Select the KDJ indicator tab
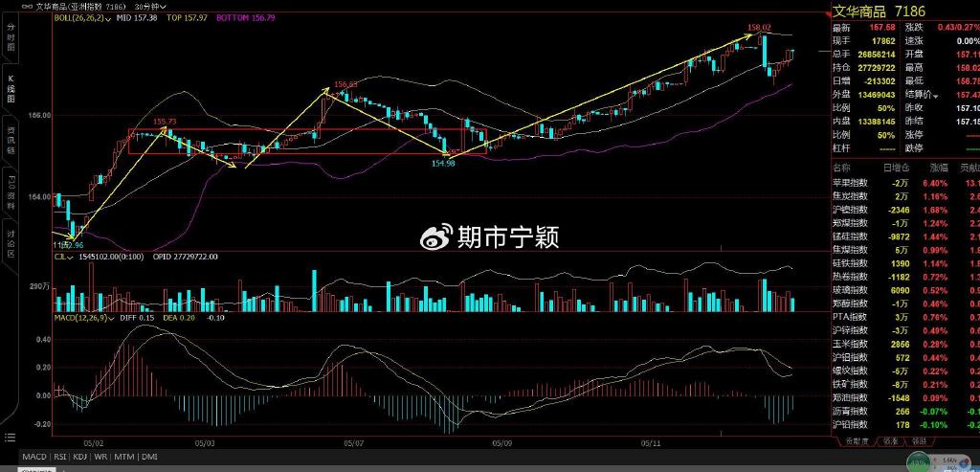This screenshot has width=980, height=472. pos(80,457)
